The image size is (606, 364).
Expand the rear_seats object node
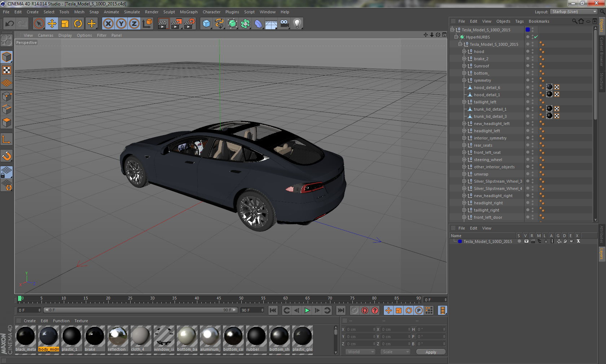[464, 145]
